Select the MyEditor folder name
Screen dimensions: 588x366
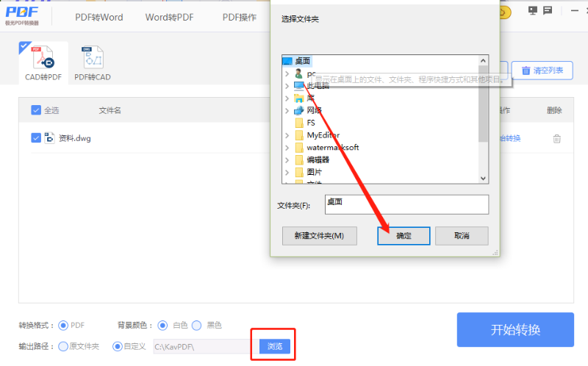pyautogui.click(x=323, y=135)
